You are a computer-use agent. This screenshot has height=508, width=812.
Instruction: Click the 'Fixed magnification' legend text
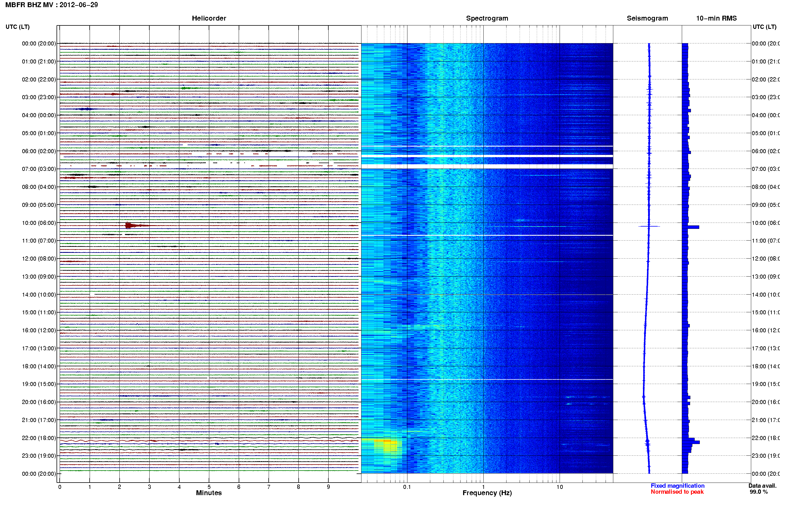678,486
